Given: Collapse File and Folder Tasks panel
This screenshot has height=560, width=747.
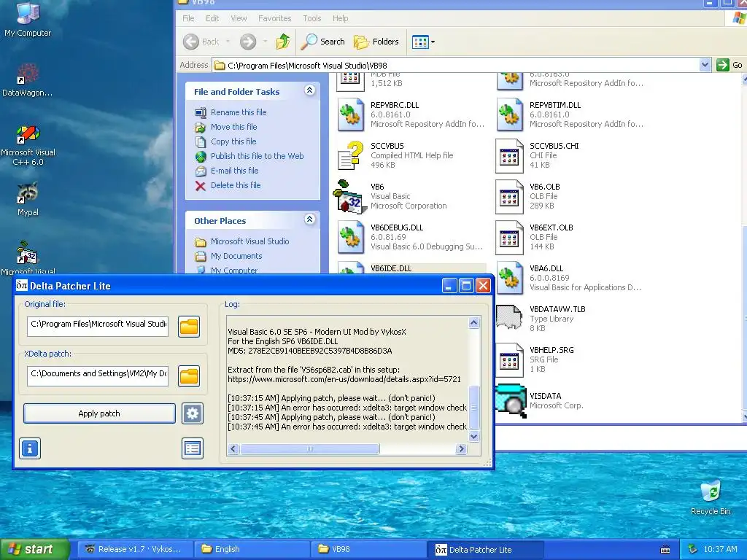Looking at the screenshot, I should (x=309, y=90).
